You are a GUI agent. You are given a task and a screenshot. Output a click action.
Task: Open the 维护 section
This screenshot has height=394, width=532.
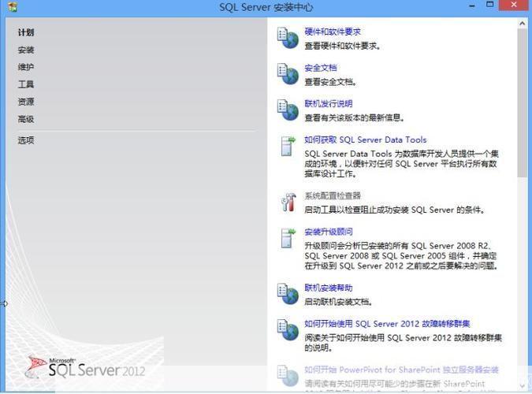26,67
